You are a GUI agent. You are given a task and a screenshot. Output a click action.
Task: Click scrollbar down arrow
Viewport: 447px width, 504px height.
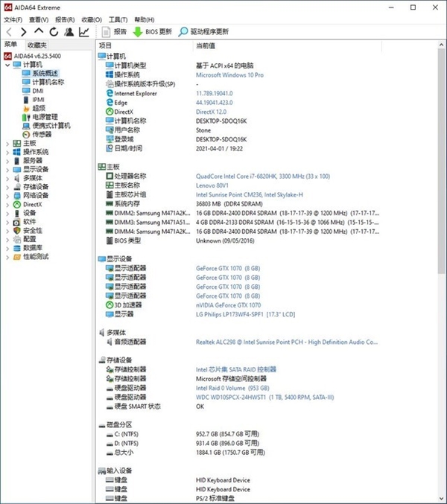tap(441, 499)
